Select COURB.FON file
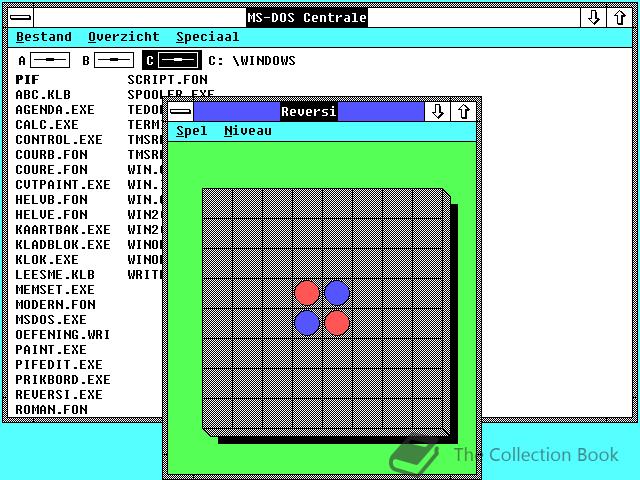This screenshot has height=480, width=640. 51,155
